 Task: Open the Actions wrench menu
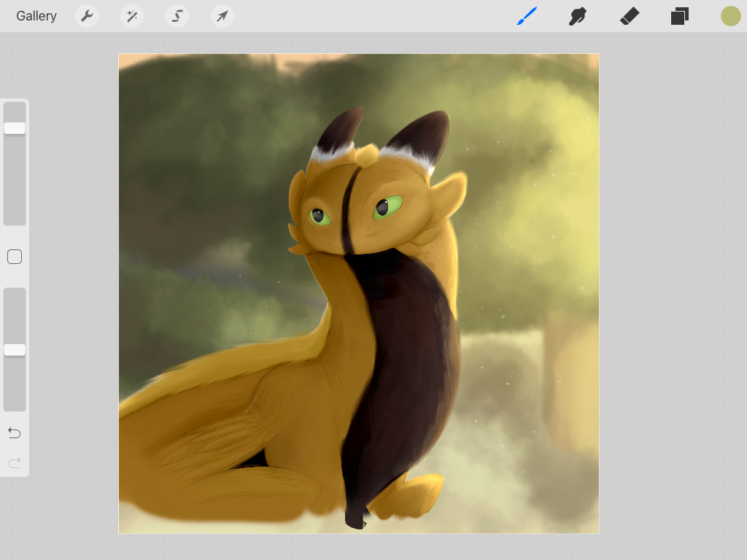(x=87, y=16)
